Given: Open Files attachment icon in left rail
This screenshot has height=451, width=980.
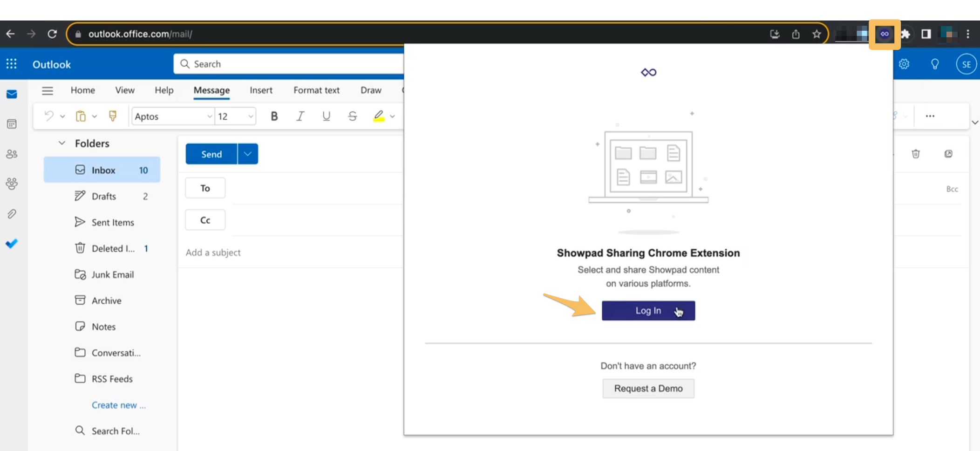Looking at the screenshot, I should [x=12, y=214].
